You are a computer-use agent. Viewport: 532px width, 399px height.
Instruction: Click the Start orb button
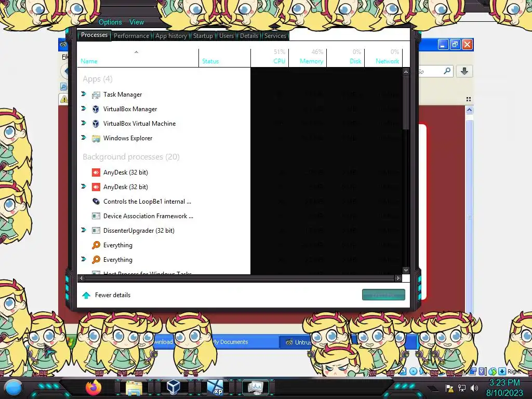(14, 388)
